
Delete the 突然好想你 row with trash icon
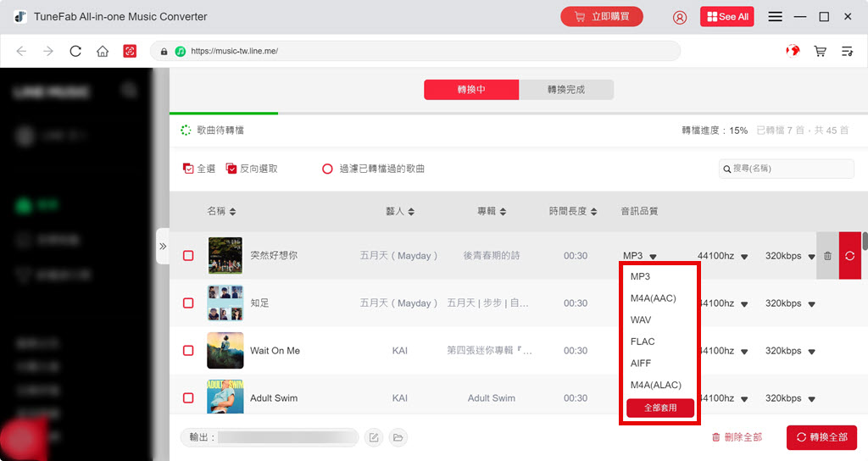coord(827,256)
